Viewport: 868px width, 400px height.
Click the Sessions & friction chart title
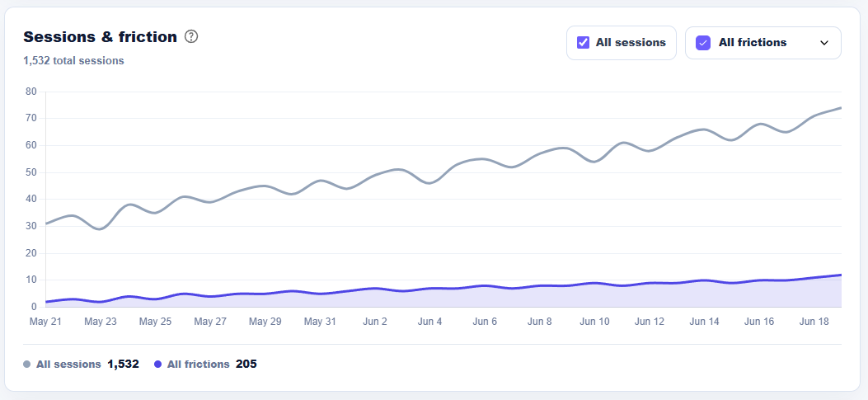101,37
